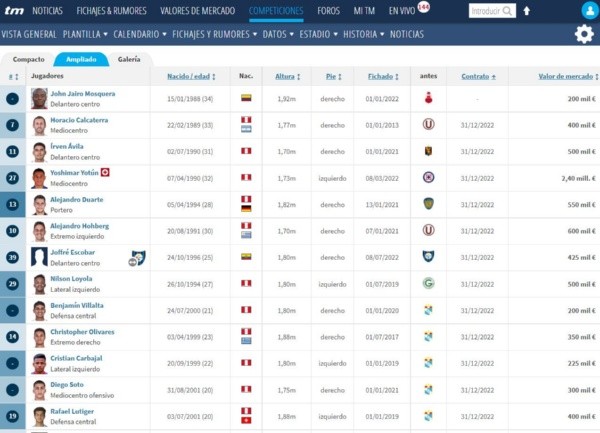Viewport: 600px width, 433px height.
Task: Click the Swiss flag in Rafael Lutiger's row
Action: (246, 420)
